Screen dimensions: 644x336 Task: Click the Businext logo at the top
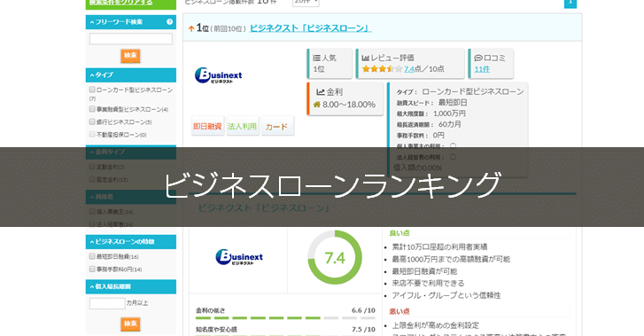point(218,75)
